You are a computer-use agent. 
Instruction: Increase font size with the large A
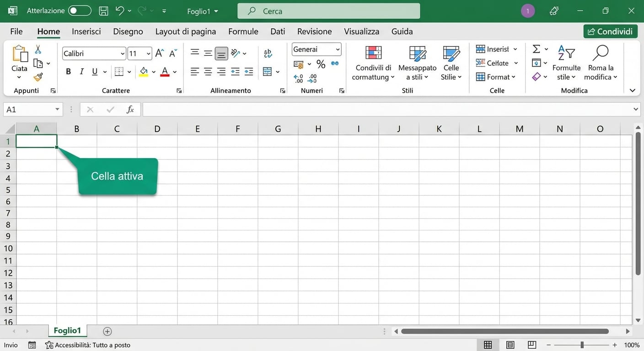159,53
